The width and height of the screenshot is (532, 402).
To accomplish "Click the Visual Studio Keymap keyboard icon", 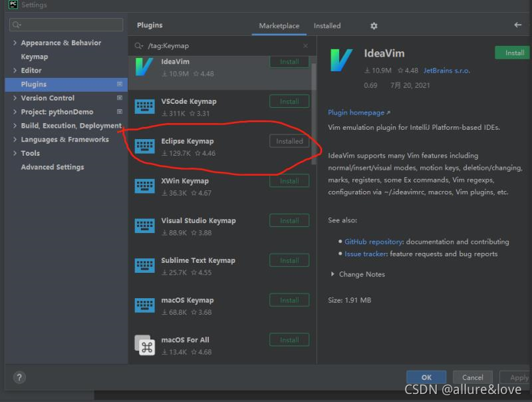I will pyautogui.click(x=144, y=226).
